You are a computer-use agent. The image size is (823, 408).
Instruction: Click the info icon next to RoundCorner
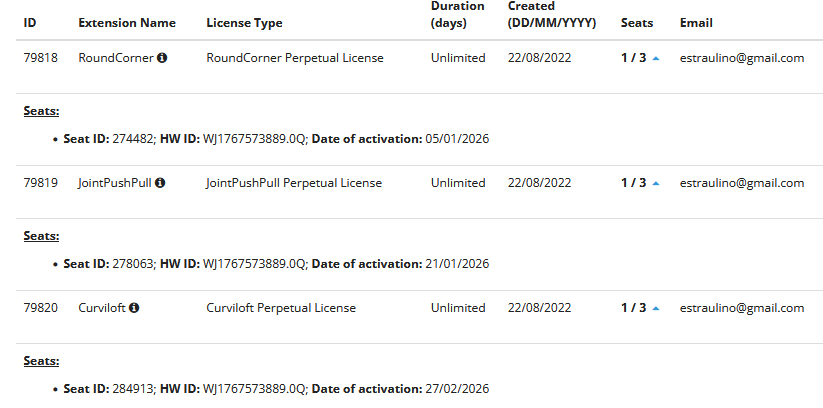coord(162,58)
